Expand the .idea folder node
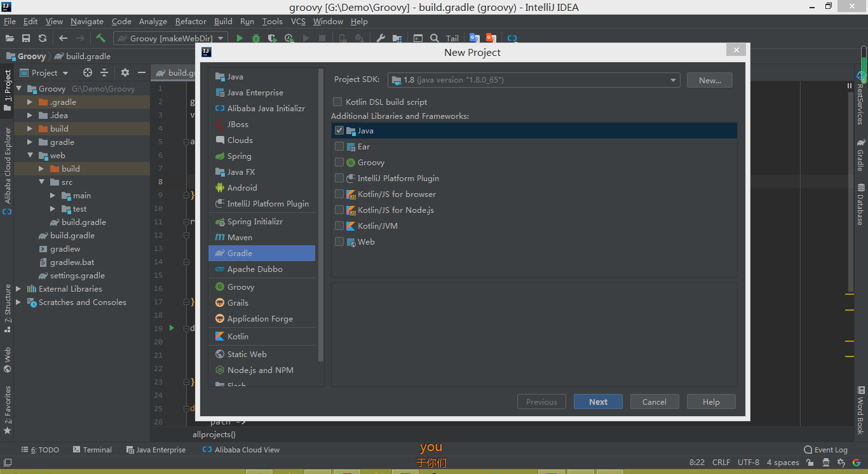This screenshot has height=474, width=868. [30, 116]
